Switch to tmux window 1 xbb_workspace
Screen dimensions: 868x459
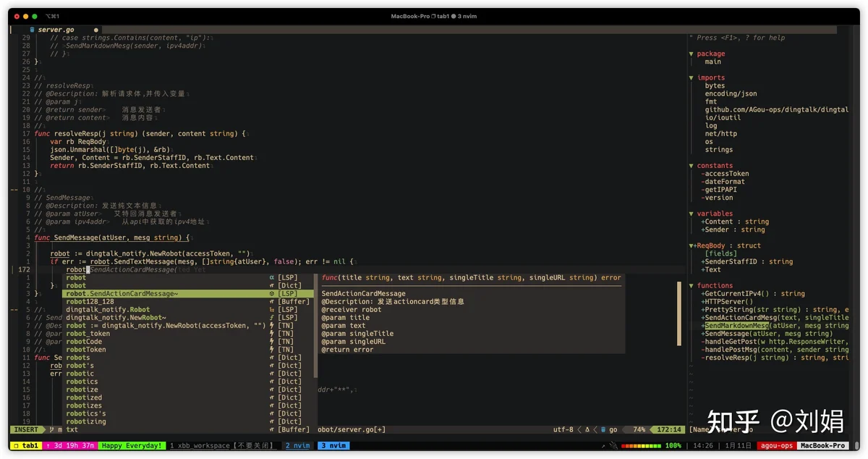[224, 446]
